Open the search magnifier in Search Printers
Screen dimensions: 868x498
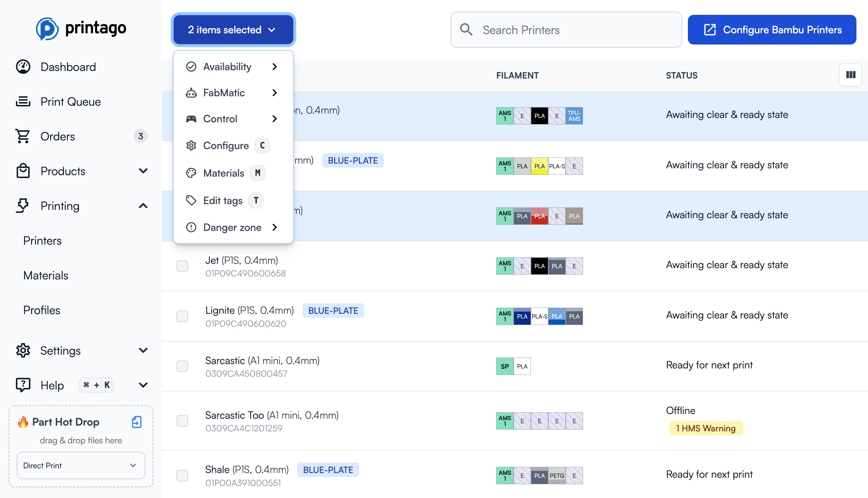466,30
